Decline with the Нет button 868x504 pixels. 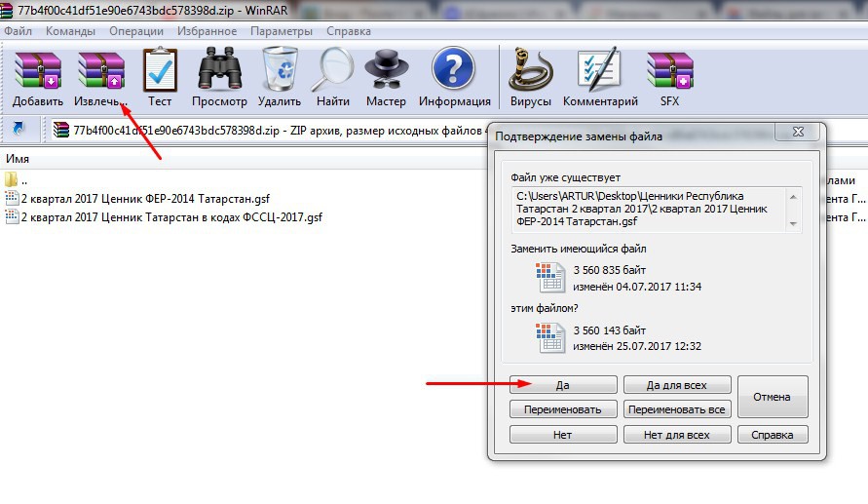tap(563, 435)
